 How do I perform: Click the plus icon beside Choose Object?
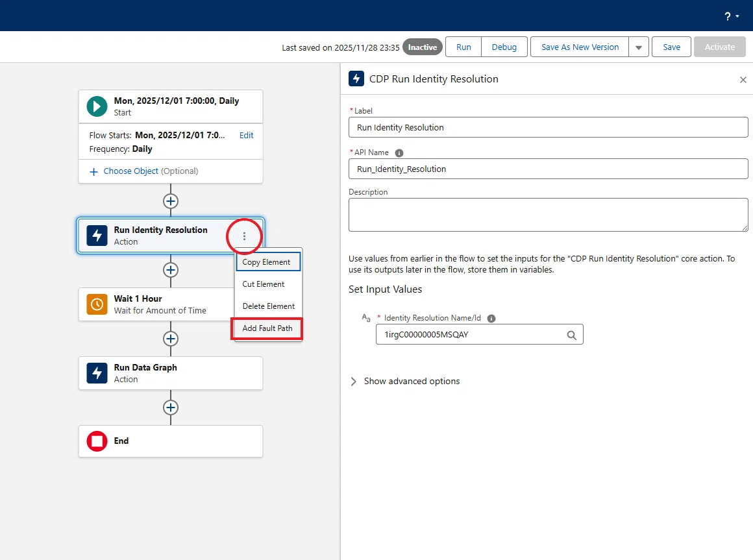tap(93, 171)
